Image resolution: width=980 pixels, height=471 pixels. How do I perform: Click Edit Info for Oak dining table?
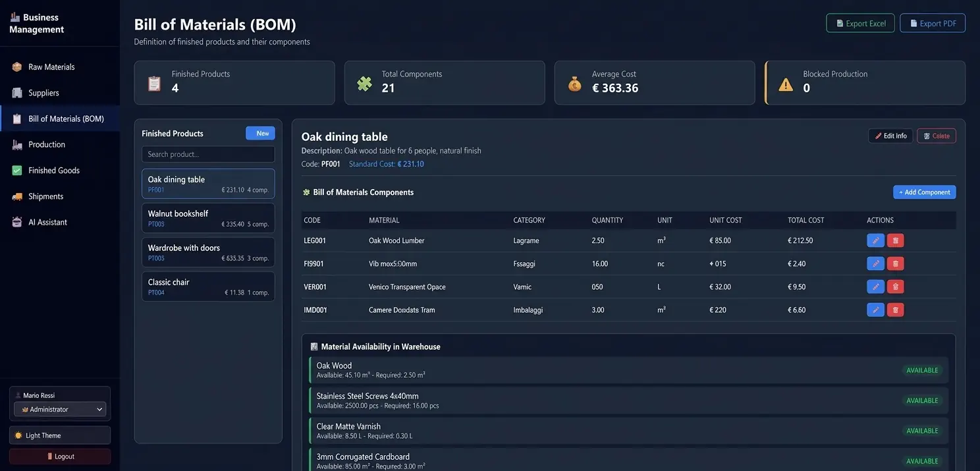[x=890, y=136]
